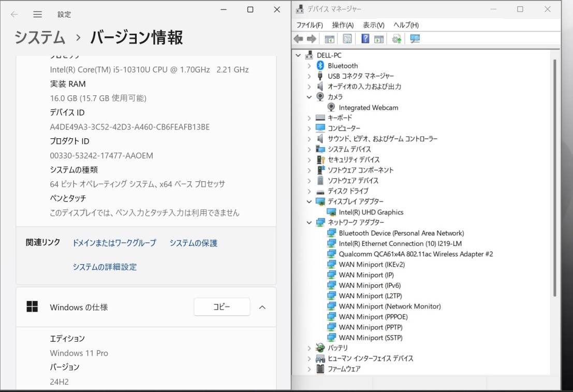Viewport: 573px width, 392px height.
Task: Click the DELL-PC computer root icon
Action: (309, 55)
